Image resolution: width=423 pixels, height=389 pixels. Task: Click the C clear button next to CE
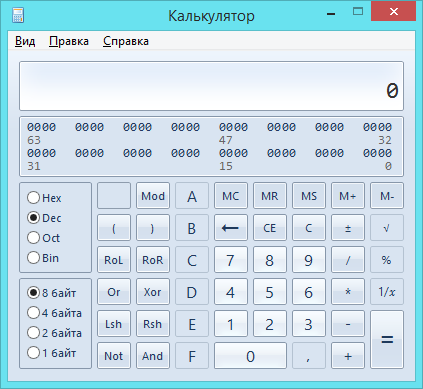(x=309, y=228)
